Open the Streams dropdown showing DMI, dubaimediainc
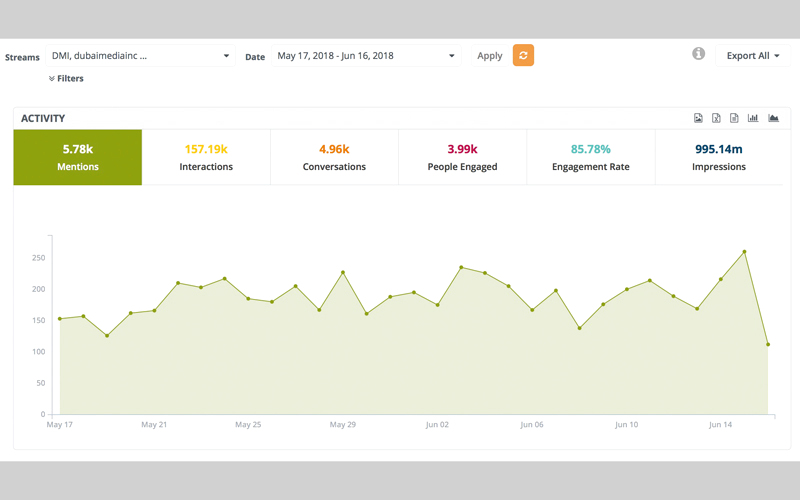The image size is (800, 500). tap(140, 56)
